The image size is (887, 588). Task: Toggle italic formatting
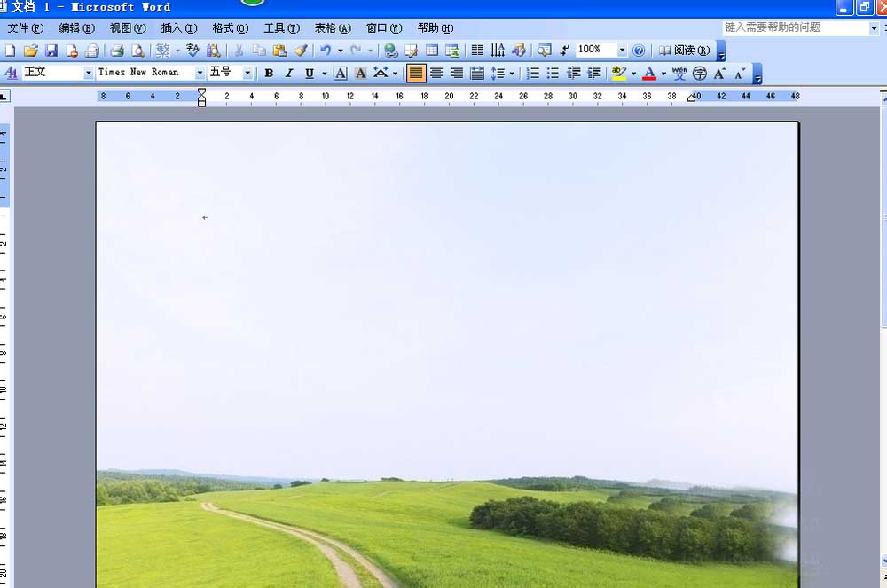288,73
